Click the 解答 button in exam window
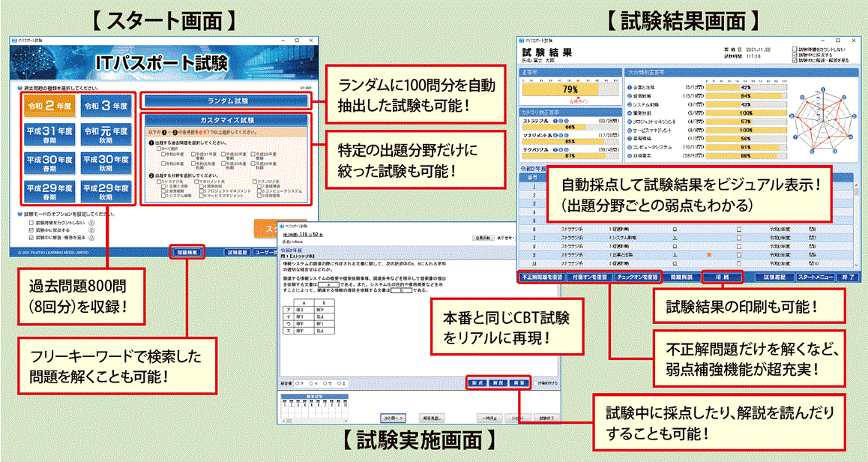 tap(519, 382)
